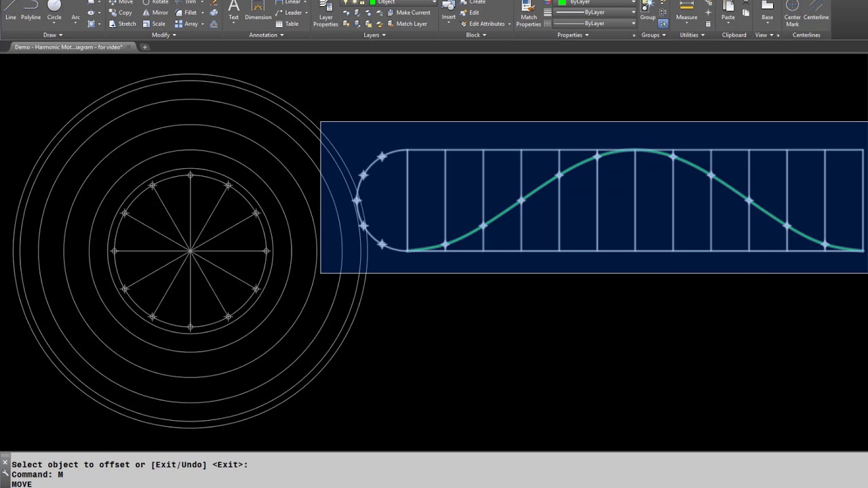The image size is (868, 488).
Task: Click the Match Properties tool
Action: click(x=528, y=14)
